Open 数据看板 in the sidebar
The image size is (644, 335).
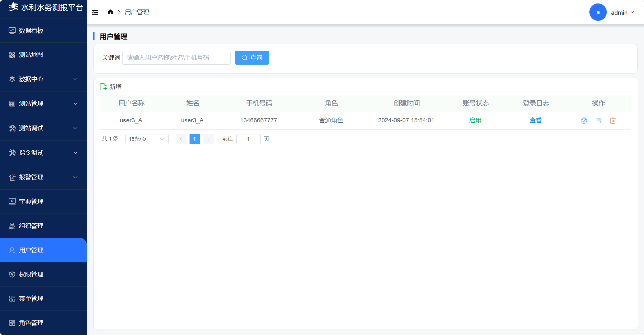[31, 31]
